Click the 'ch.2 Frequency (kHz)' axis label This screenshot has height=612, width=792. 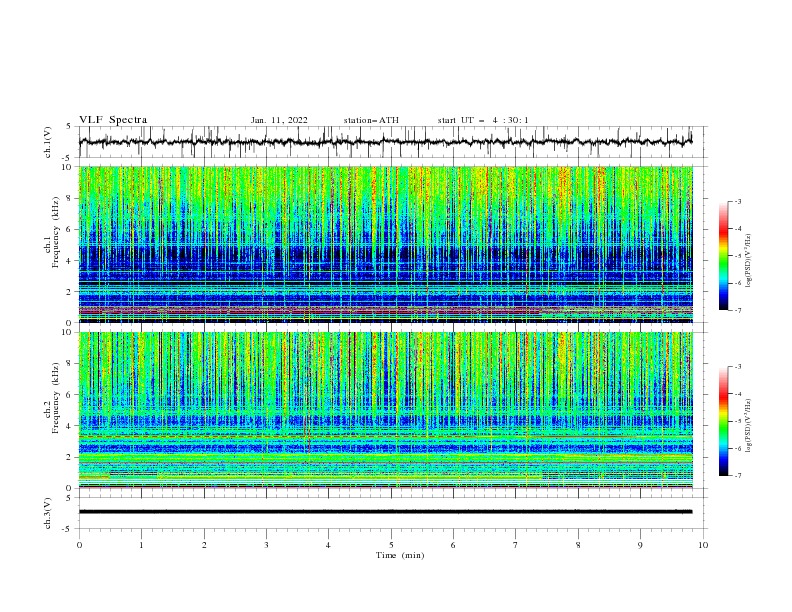(x=51, y=398)
